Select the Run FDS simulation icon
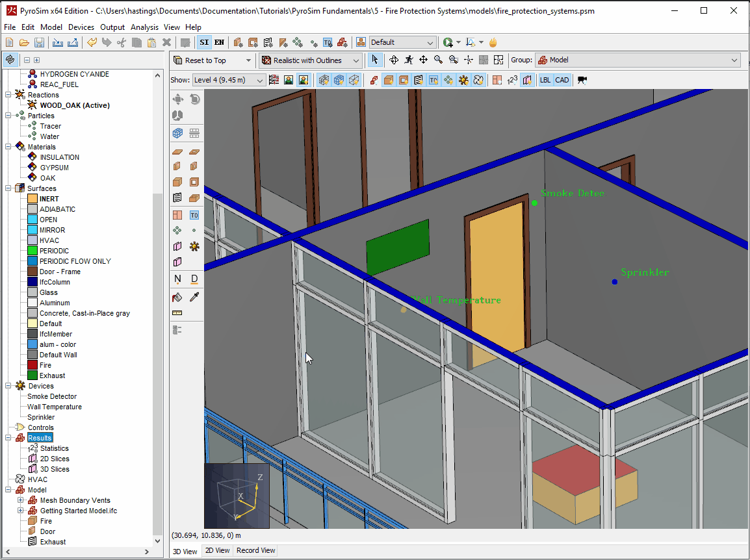This screenshot has height=560, width=750. click(x=448, y=43)
